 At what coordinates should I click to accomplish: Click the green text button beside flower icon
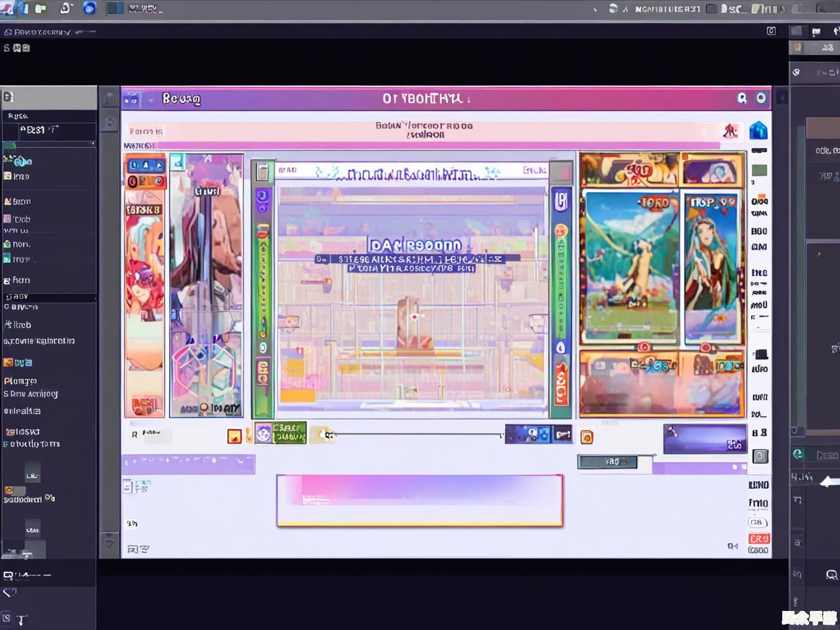[x=289, y=433]
